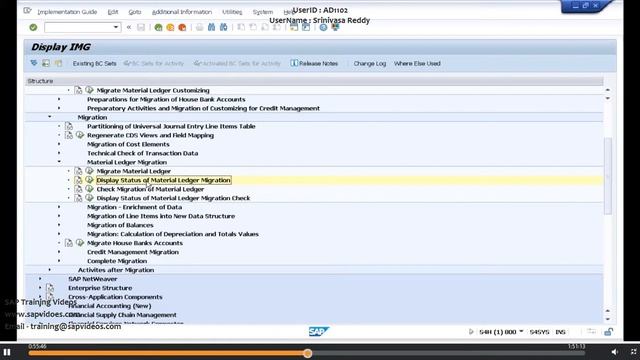
Task: Collapse the Migration tree node
Action: tap(49, 117)
